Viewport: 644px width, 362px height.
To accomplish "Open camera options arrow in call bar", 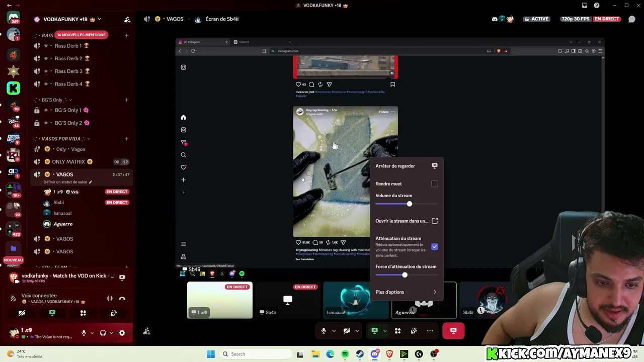I will (x=357, y=330).
